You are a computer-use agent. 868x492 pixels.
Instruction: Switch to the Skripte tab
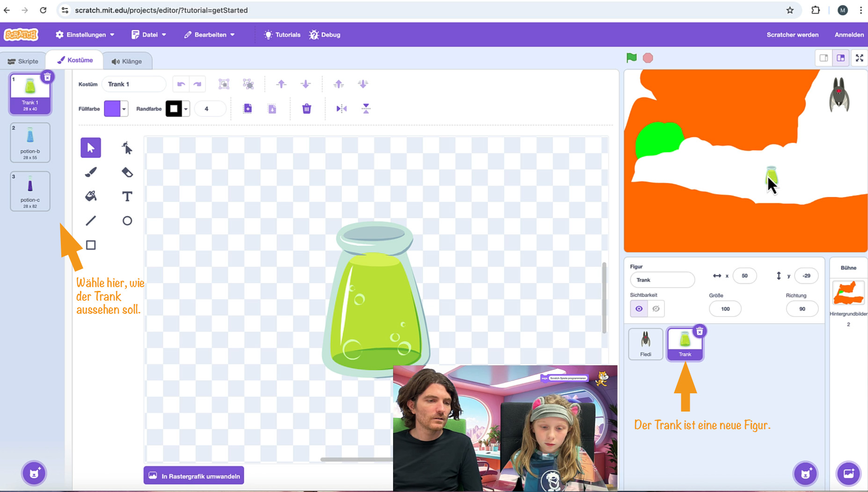pyautogui.click(x=23, y=61)
